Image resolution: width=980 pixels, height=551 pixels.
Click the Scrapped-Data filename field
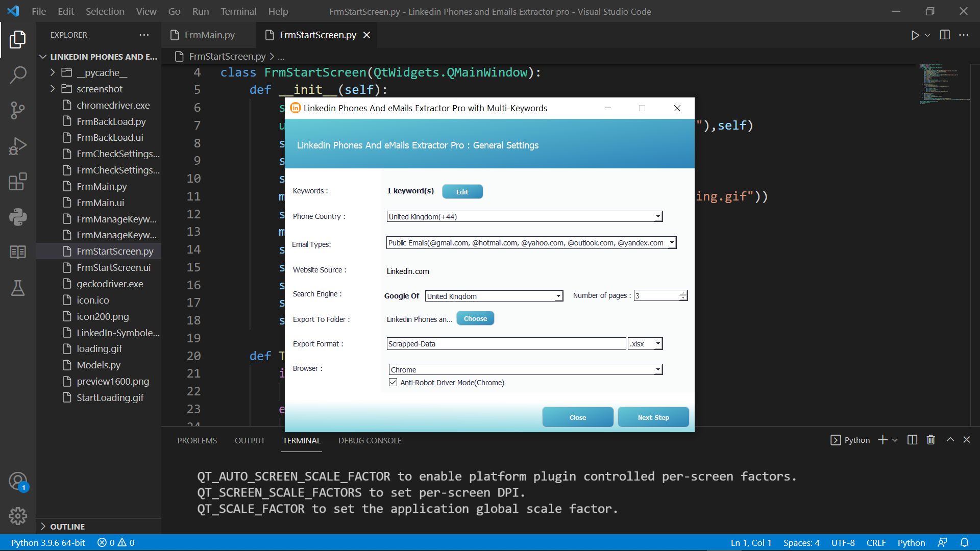[x=506, y=344]
